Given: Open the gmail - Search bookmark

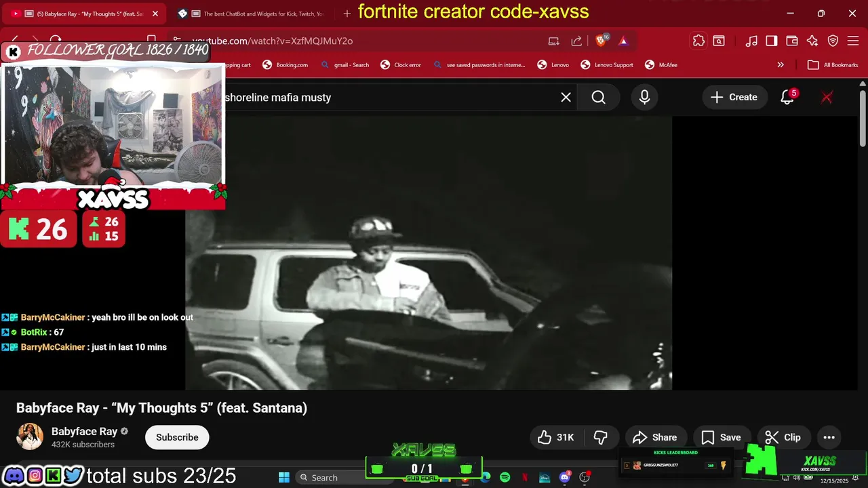Looking at the screenshot, I should pyautogui.click(x=345, y=65).
